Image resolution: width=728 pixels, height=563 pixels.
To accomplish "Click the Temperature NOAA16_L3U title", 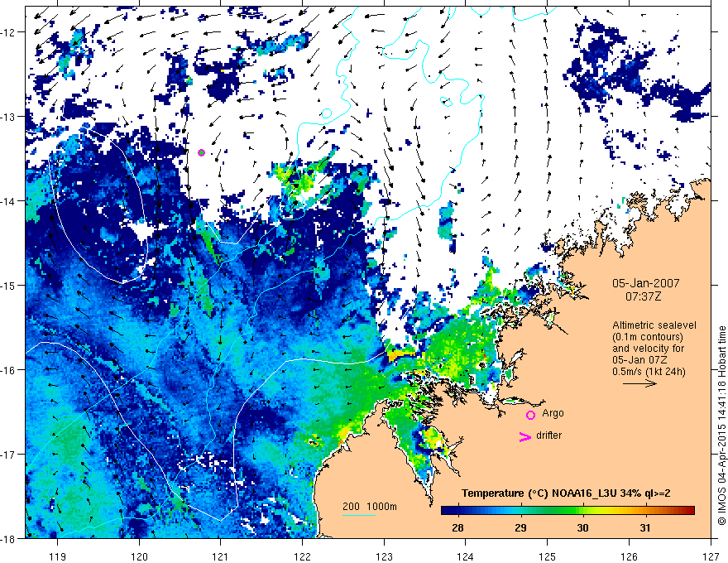I will pos(566,493).
